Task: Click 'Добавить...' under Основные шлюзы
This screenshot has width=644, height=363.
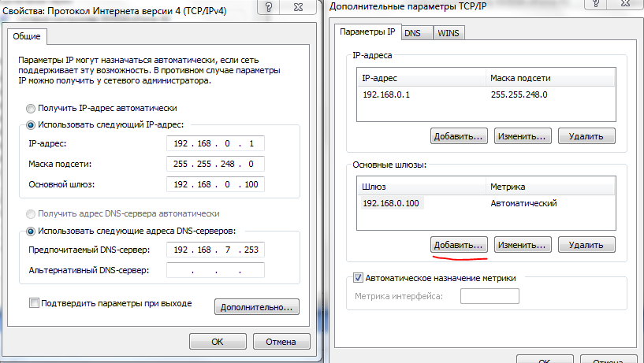Action: [x=460, y=245]
